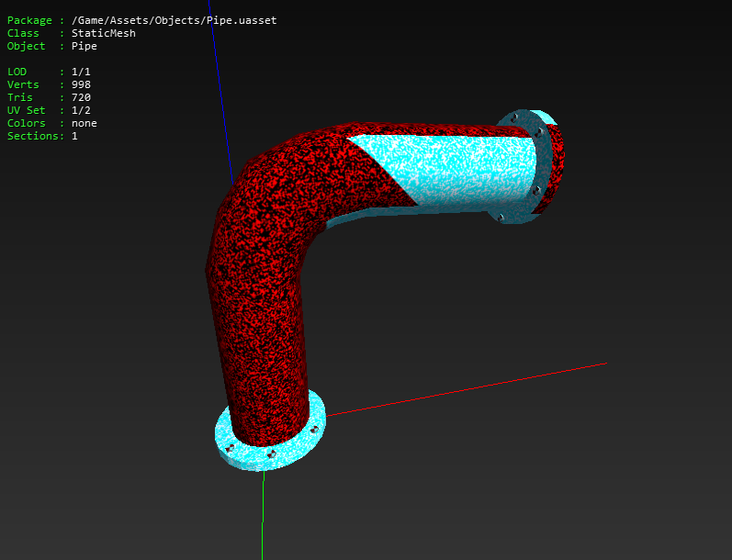
Task: Click the "Package" label
Action: pyautogui.click(x=29, y=20)
